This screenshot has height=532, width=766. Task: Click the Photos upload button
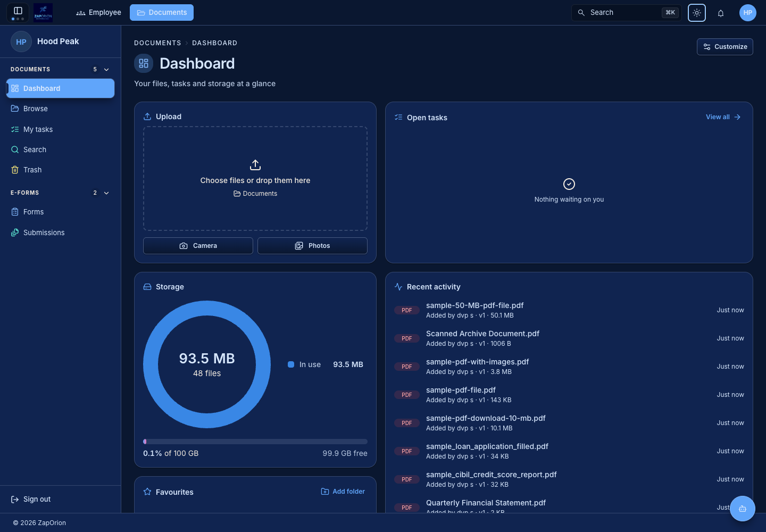(312, 246)
